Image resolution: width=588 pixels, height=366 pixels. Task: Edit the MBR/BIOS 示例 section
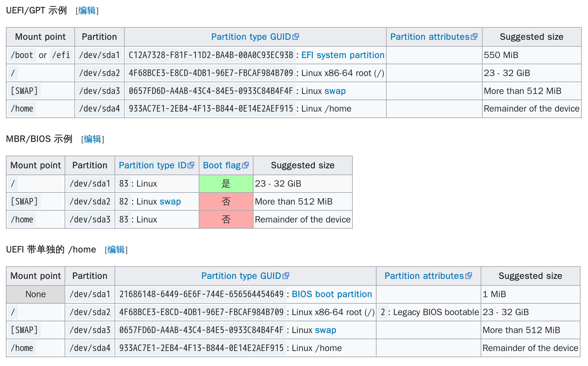tap(92, 139)
